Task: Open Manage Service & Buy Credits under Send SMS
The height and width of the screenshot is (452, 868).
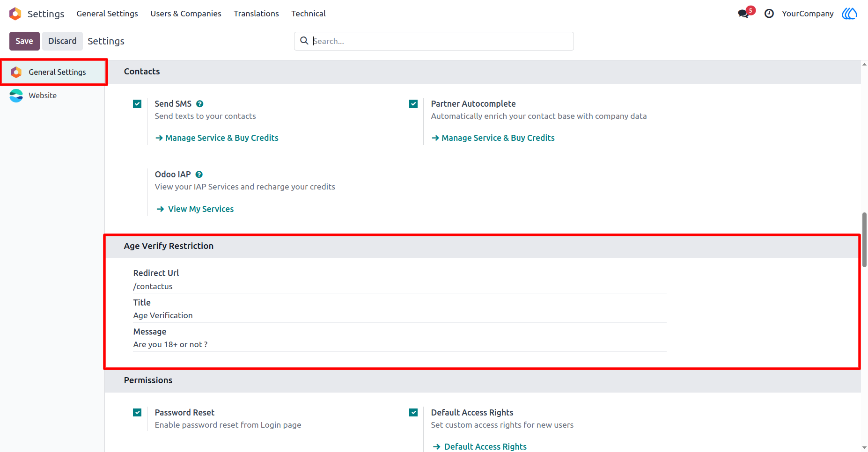Action: tap(217, 138)
